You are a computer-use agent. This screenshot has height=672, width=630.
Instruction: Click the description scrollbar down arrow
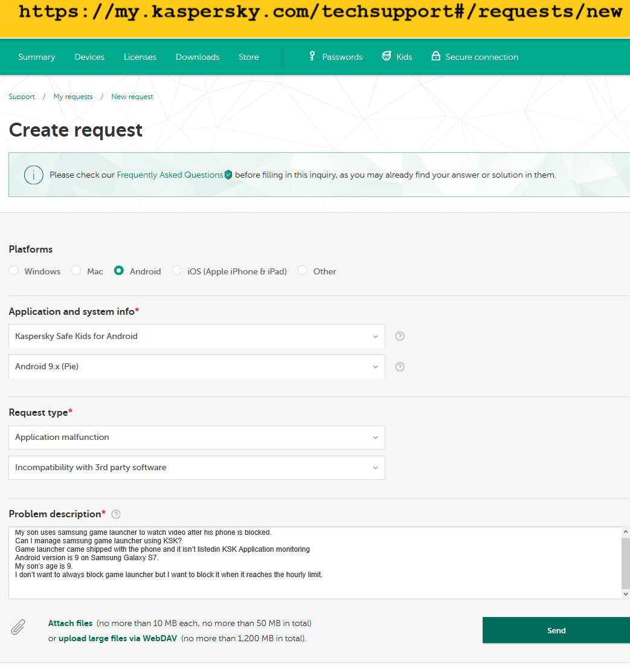(x=626, y=594)
